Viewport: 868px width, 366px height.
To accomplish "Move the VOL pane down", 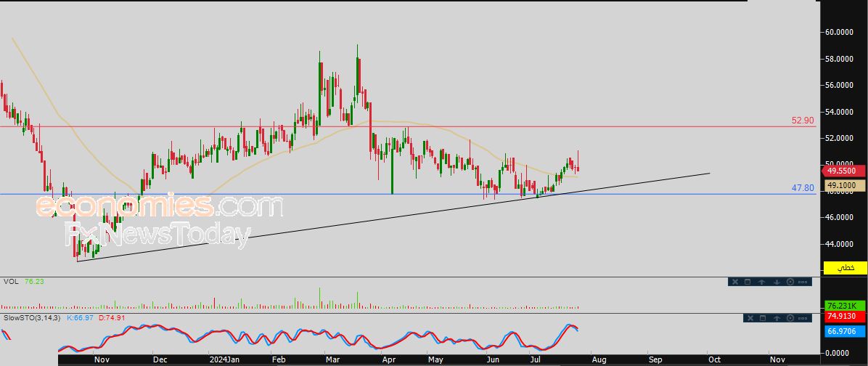I will pos(776,282).
